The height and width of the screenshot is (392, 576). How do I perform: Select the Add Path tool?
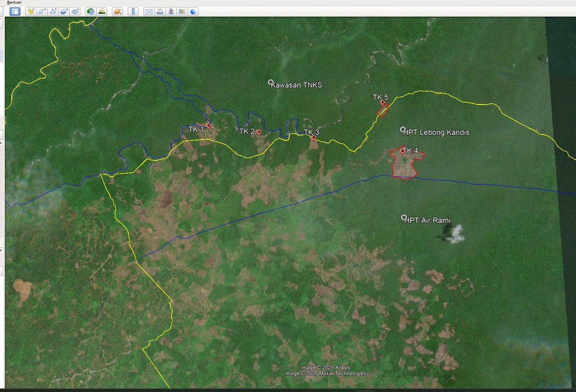pos(53,12)
